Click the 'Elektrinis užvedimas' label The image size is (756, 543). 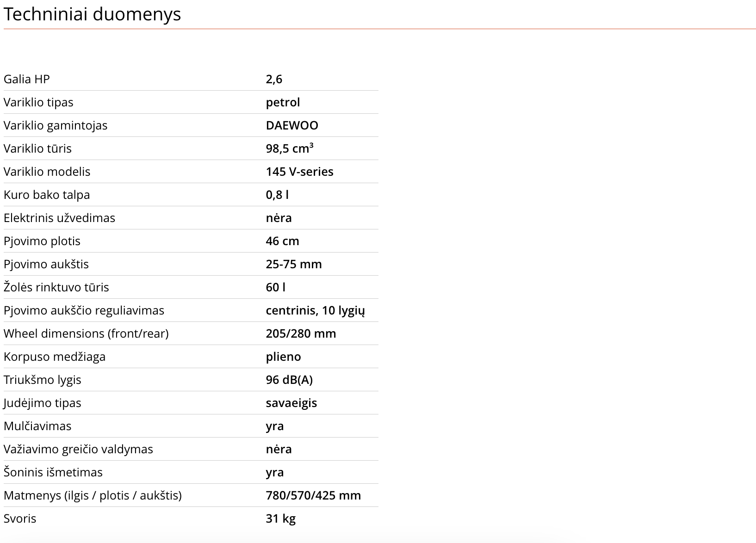tap(59, 218)
